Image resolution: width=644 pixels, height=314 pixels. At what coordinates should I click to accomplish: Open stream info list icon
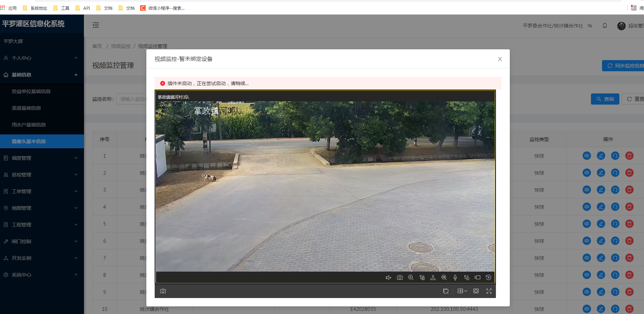422,278
